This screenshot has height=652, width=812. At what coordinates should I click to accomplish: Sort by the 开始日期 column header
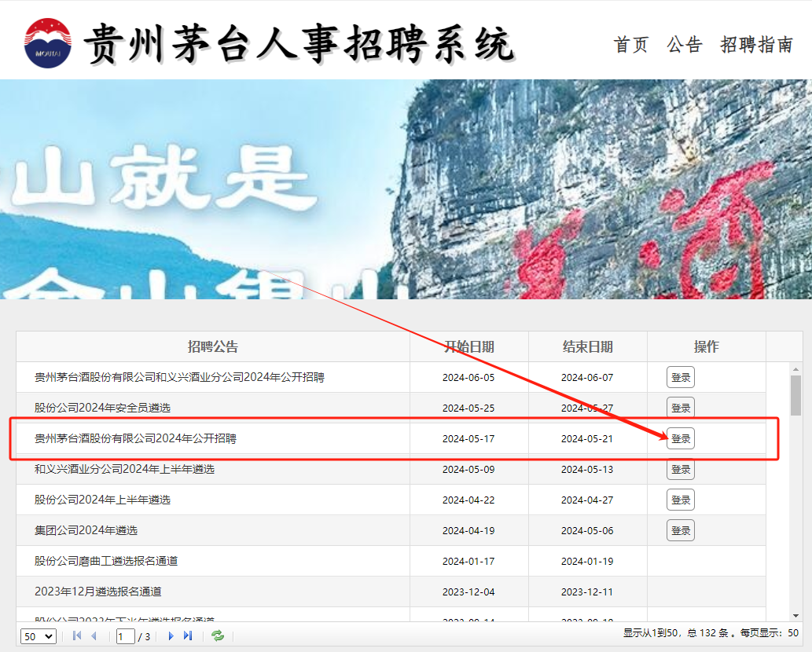[469, 346]
